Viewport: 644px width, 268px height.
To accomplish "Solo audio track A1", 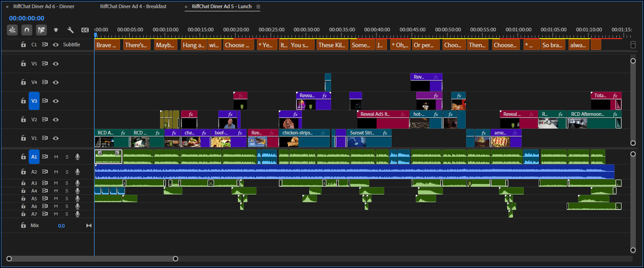I will coord(67,157).
